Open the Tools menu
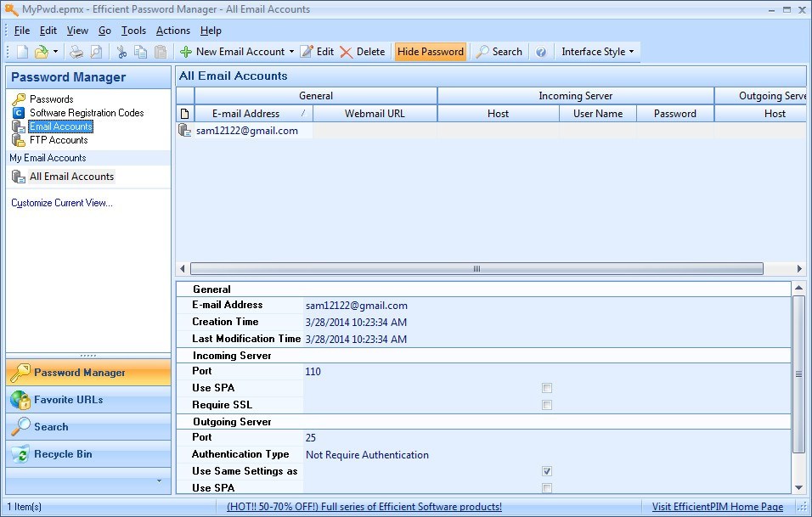812x517 pixels. [x=133, y=31]
